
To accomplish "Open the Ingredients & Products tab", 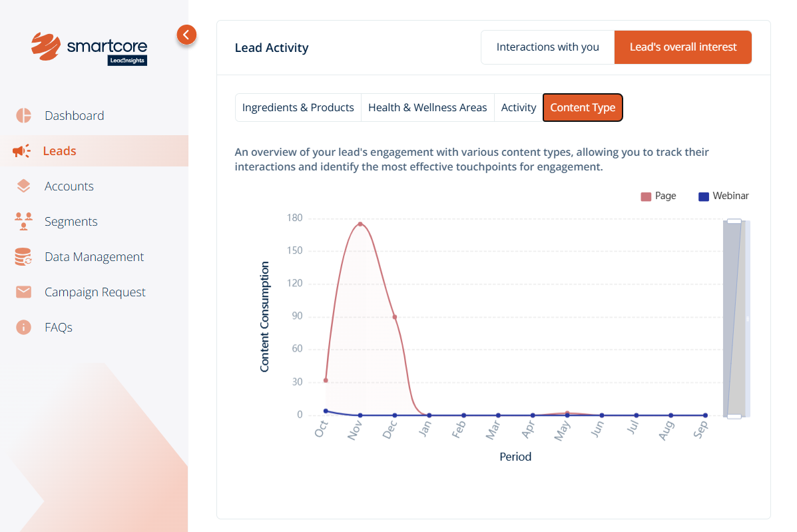I will click(298, 108).
